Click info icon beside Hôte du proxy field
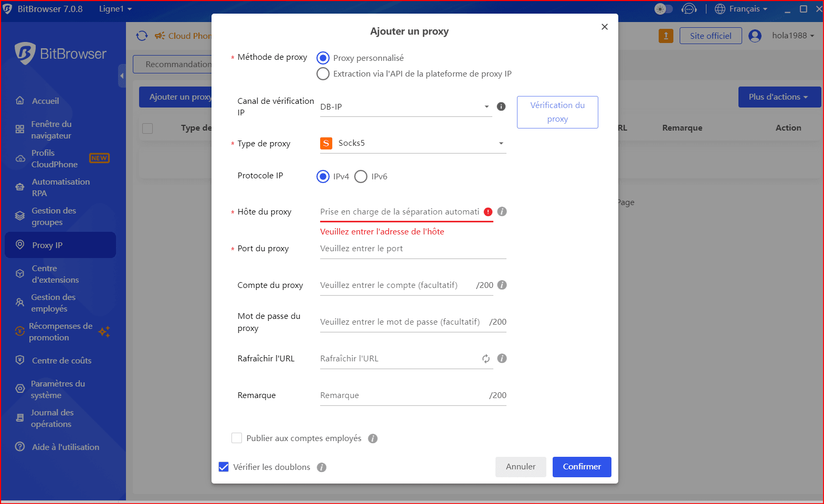824x504 pixels. tap(502, 212)
